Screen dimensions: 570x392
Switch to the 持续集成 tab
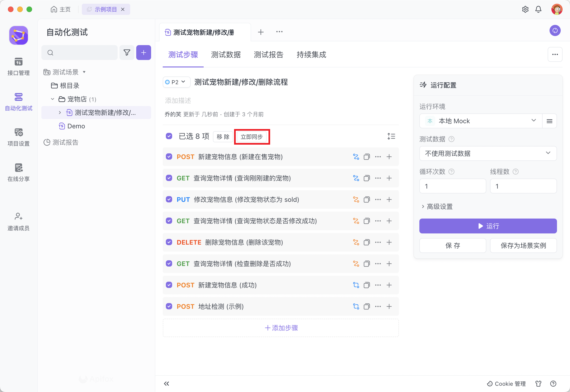click(311, 55)
